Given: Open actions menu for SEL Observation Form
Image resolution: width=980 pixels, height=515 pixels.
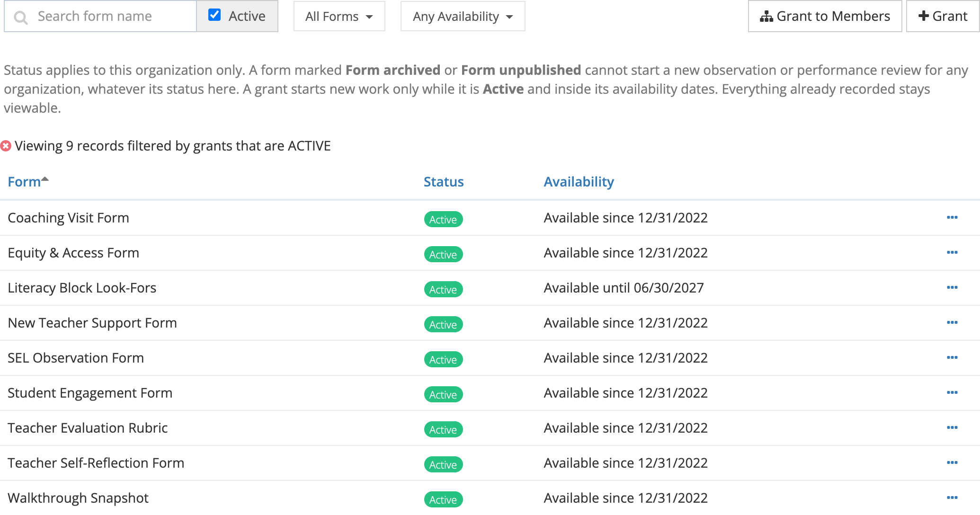Looking at the screenshot, I should (952, 358).
